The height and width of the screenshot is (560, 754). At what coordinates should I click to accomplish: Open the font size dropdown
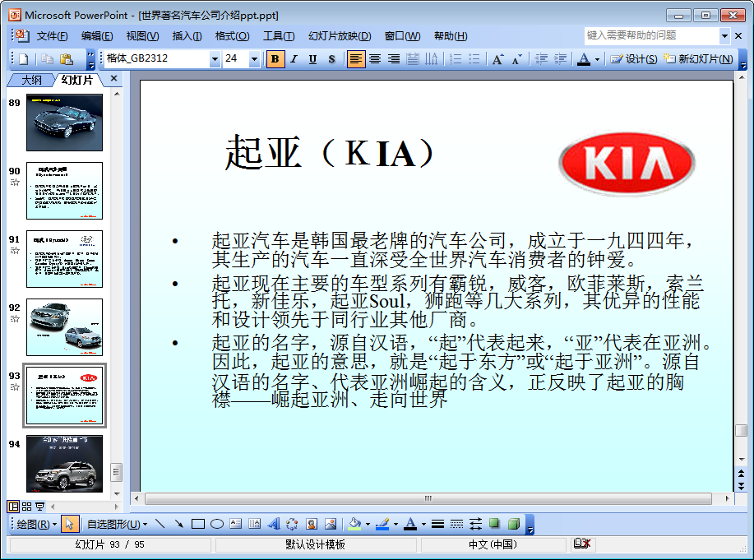pos(254,59)
